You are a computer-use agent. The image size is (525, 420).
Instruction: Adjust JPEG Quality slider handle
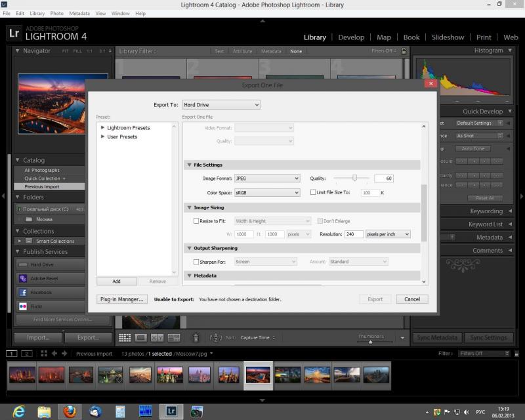tap(354, 178)
